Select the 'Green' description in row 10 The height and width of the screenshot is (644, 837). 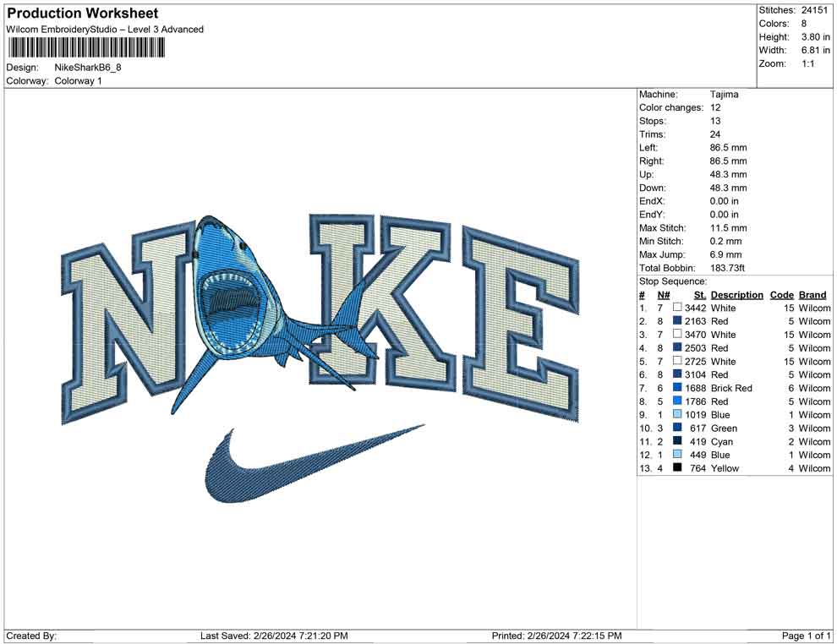click(x=724, y=428)
